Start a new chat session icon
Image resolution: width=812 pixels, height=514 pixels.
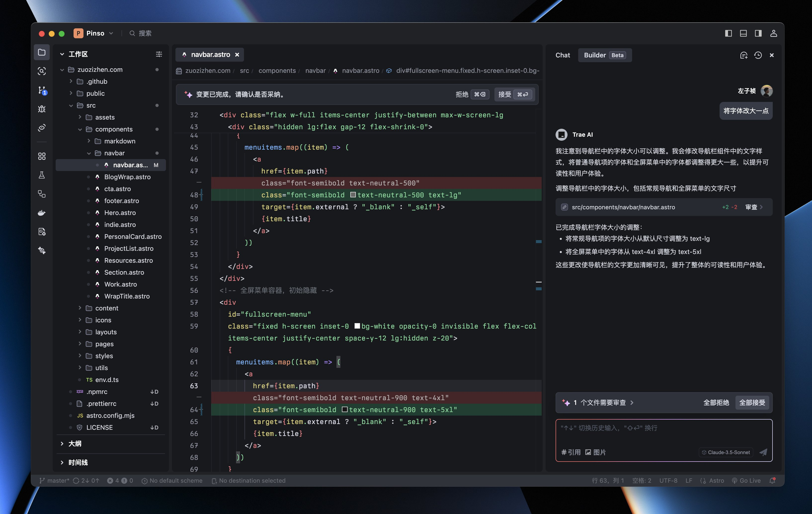pyautogui.click(x=744, y=55)
